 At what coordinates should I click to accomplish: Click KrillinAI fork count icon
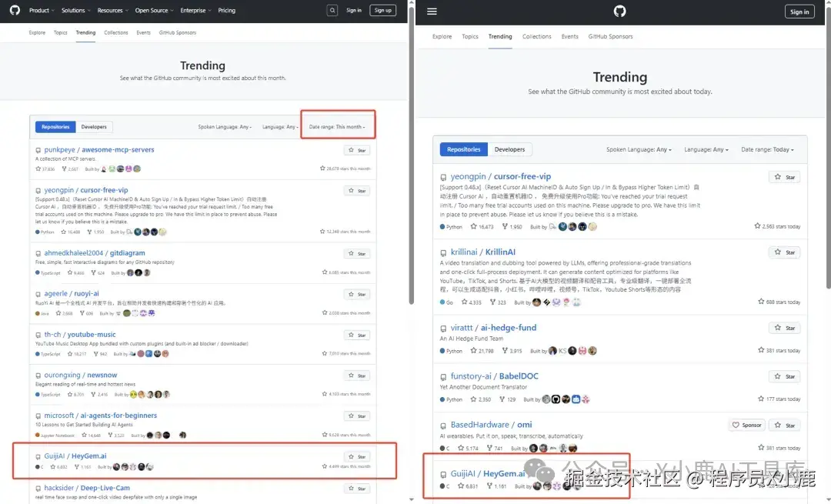point(492,302)
